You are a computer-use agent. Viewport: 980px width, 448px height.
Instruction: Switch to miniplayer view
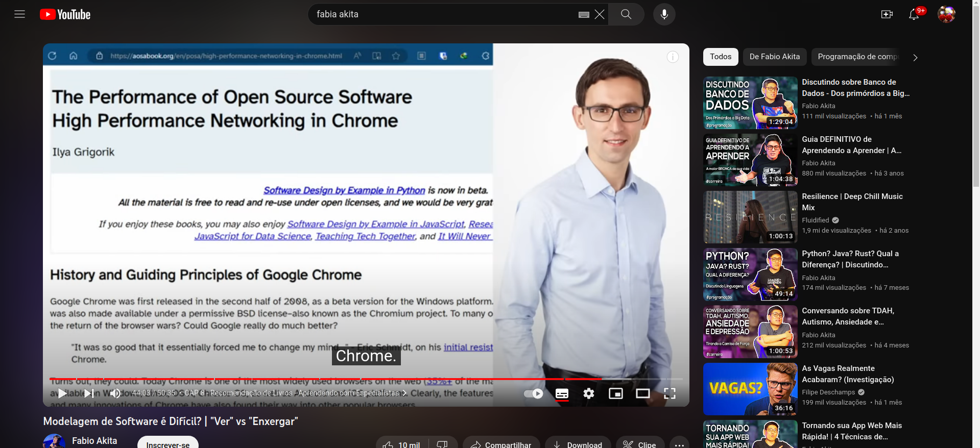point(616,393)
